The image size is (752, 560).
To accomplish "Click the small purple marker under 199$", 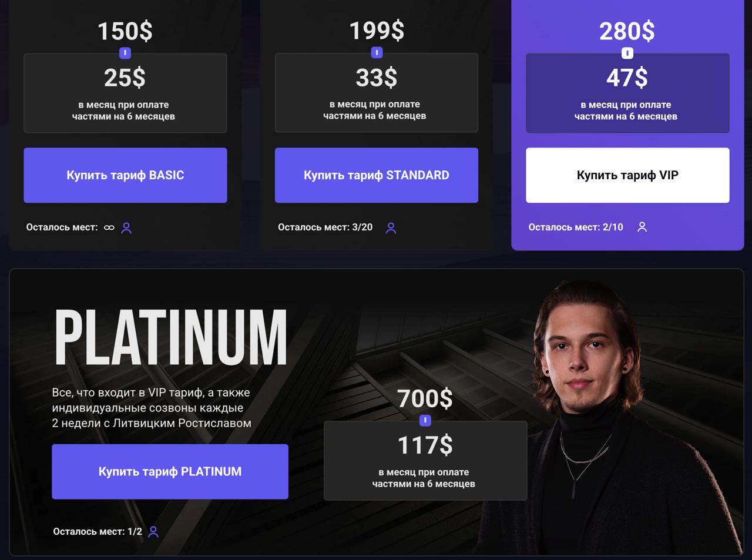I will pyautogui.click(x=377, y=53).
